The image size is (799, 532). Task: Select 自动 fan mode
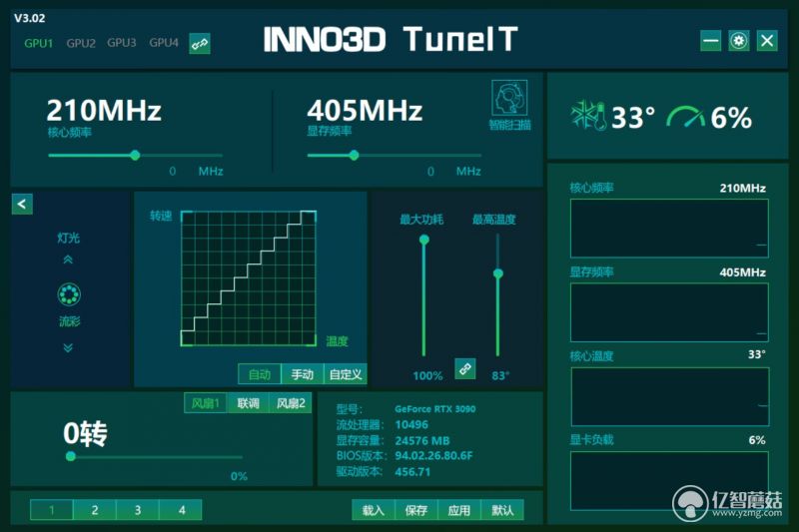coord(260,374)
